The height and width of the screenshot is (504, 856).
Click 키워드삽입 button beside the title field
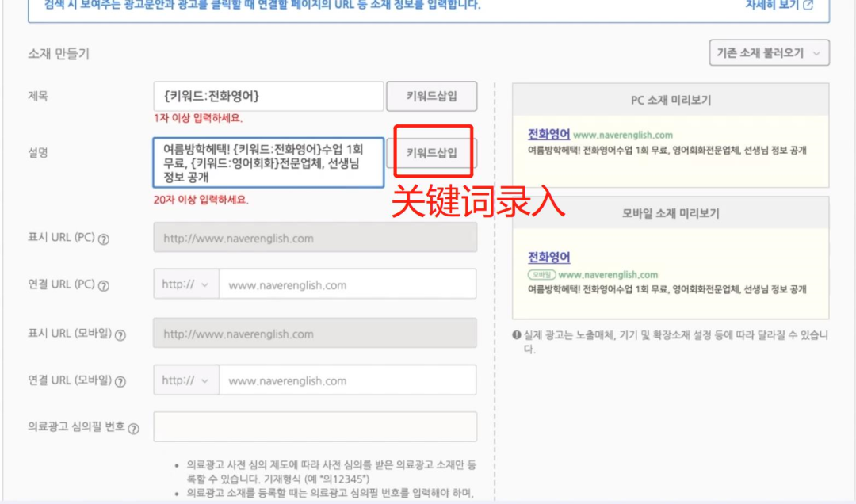(x=431, y=96)
